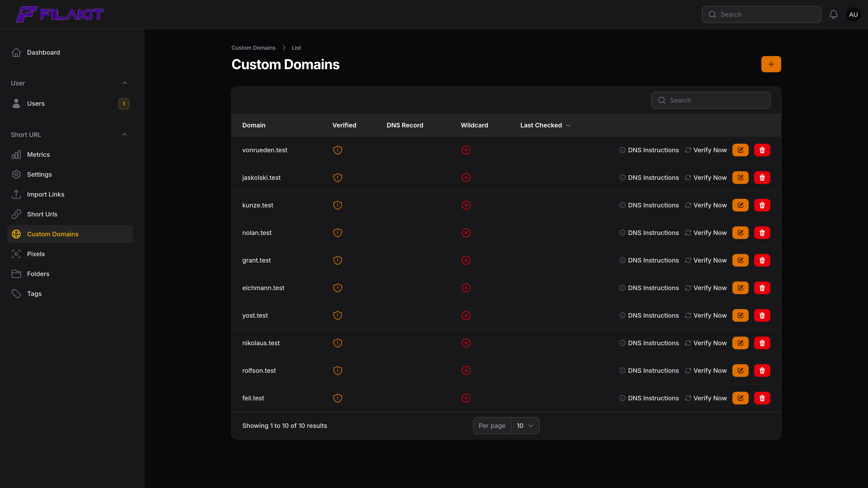Delete the nikolaus.test domain
This screenshot has width=868, height=488.
(762, 343)
